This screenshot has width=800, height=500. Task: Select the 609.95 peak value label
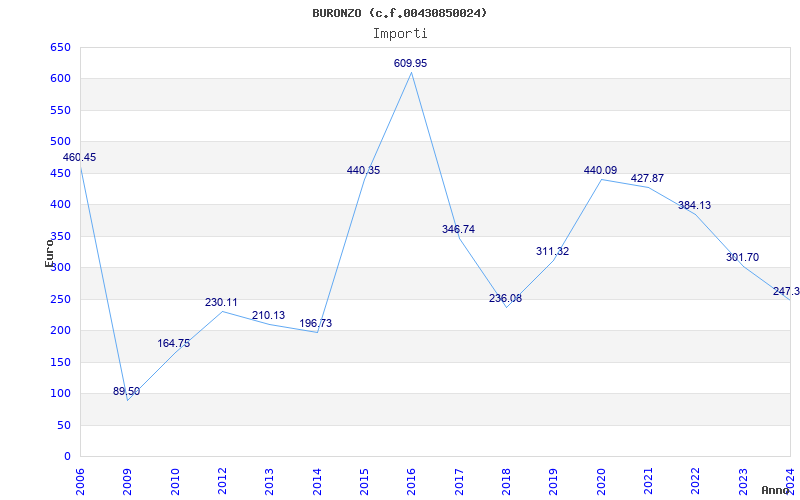click(x=410, y=63)
